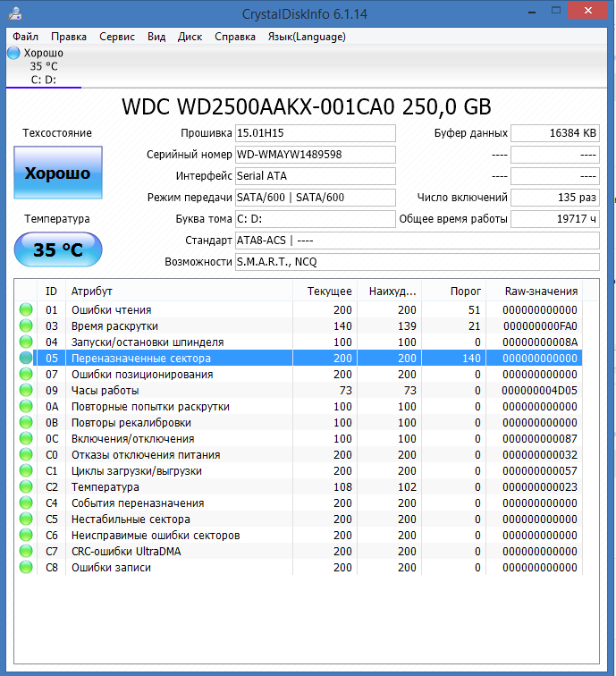Click the Стандарт field ATA8-ACS
The height and width of the screenshot is (676, 616).
click(418, 241)
